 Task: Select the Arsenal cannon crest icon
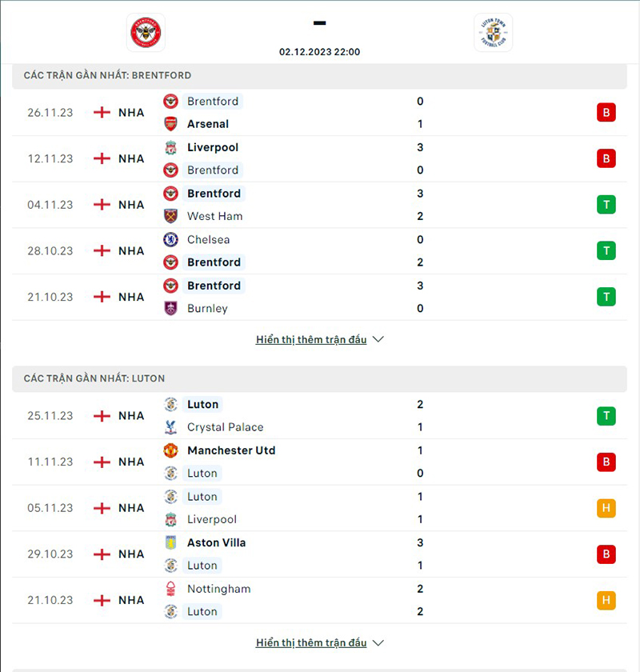tap(172, 124)
